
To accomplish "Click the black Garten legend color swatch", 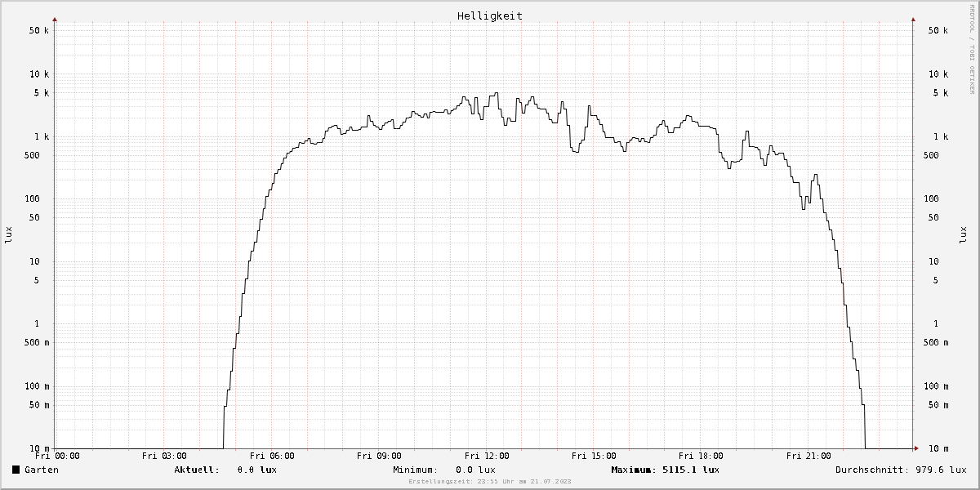I will click(16, 470).
